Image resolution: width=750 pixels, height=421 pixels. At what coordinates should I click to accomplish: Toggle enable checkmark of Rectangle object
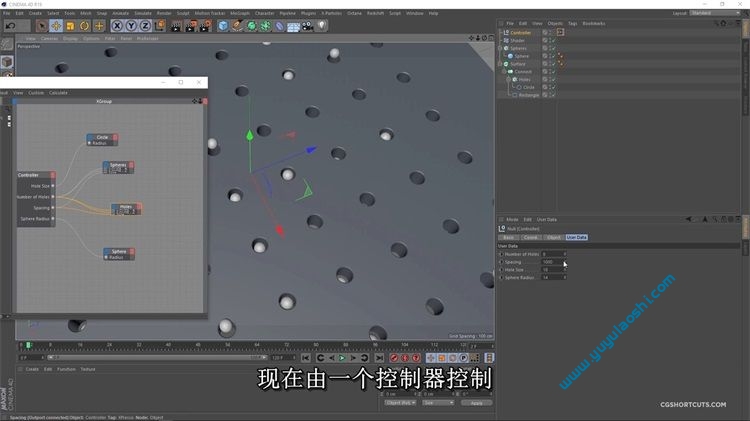click(553, 95)
